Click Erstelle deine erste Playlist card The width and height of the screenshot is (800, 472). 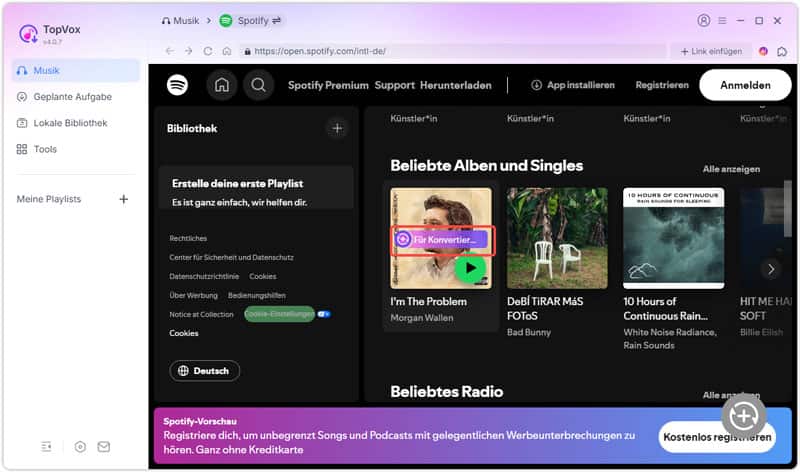click(256, 188)
